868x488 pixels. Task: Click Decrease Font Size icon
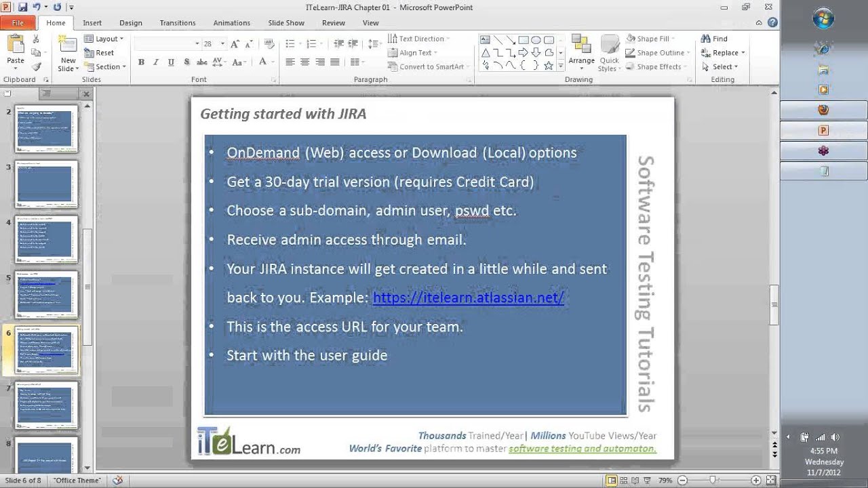[250, 43]
